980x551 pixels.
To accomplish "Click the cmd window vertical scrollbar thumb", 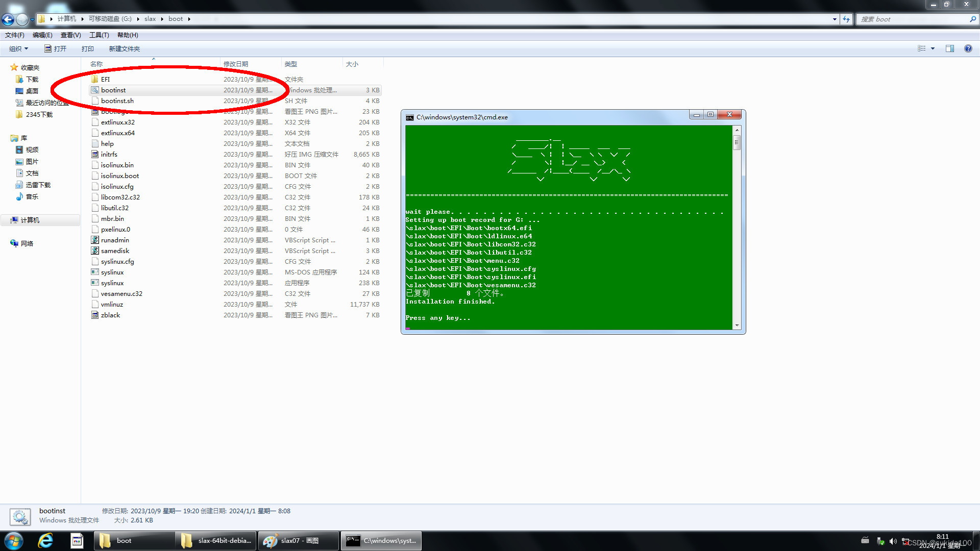I will (x=737, y=143).
